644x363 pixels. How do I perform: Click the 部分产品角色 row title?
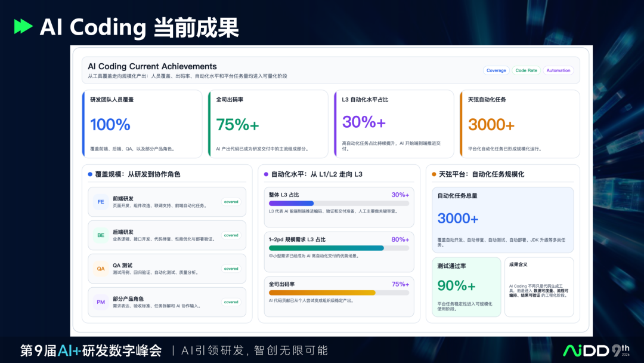pyautogui.click(x=128, y=299)
